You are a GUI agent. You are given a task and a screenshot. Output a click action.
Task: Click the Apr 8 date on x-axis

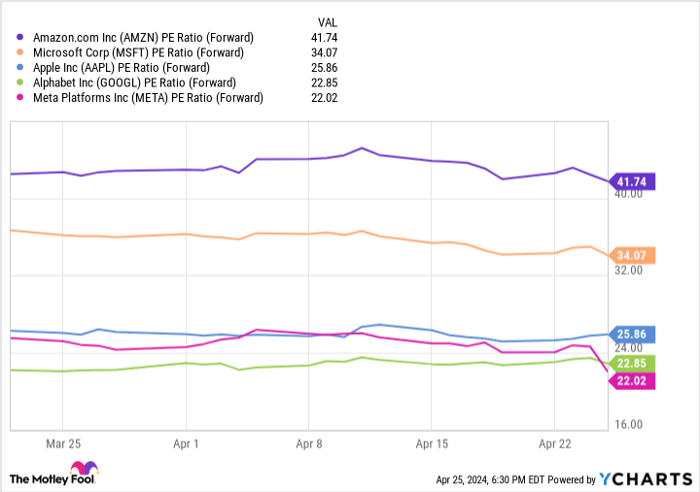310,440
